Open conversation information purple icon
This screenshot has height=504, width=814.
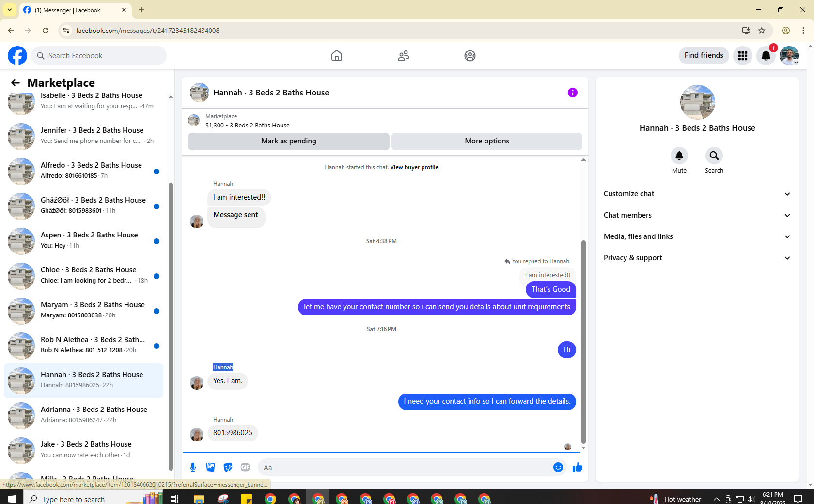(573, 93)
